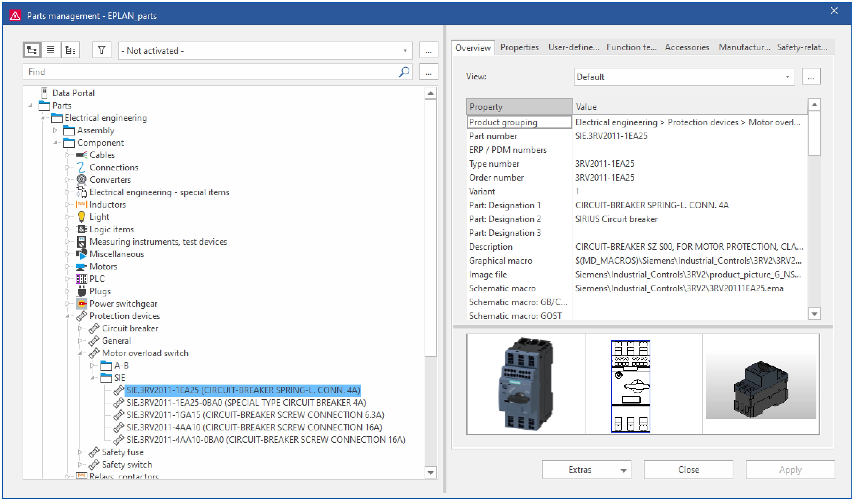Image resolution: width=855 pixels, height=504 pixels.
Task: Switch to the Overview tab
Action: (x=473, y=48)
